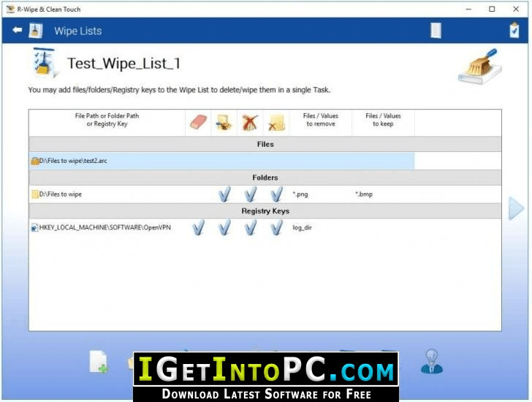Toggle crossed-brush checkmark for D:\Files to wipe
The height and width of the screenshot is (402, 532).
(x=251, y=194)
